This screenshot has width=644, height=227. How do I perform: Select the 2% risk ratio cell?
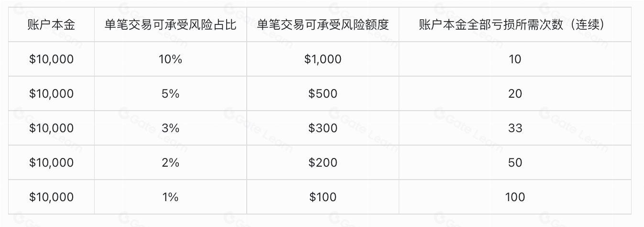170,162
